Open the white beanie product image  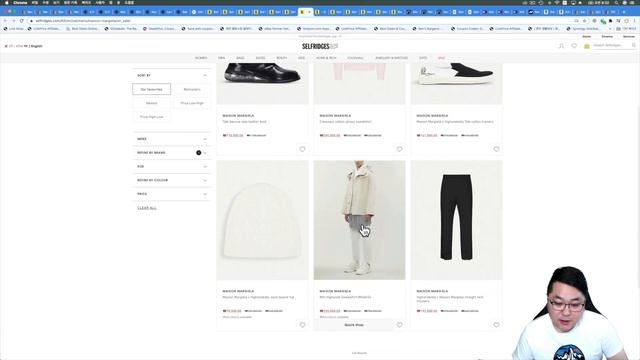[x=262, y=220]
